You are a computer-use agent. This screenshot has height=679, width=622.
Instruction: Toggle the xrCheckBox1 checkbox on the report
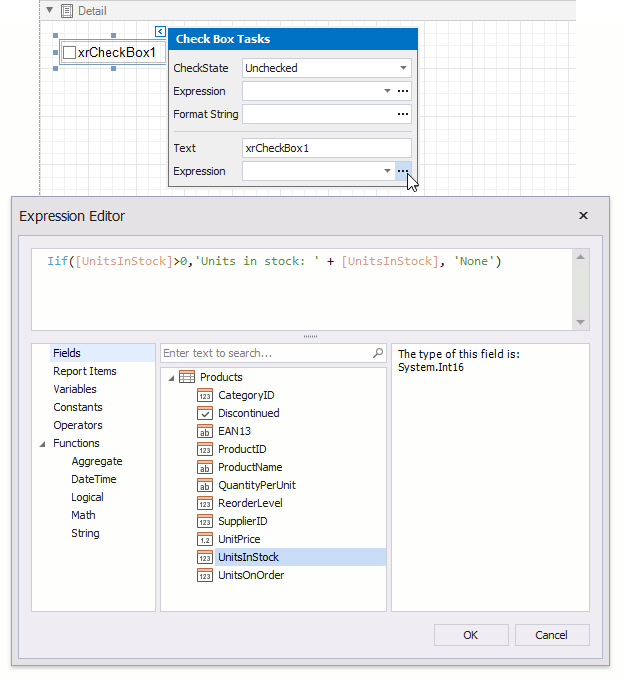[69, 53]
